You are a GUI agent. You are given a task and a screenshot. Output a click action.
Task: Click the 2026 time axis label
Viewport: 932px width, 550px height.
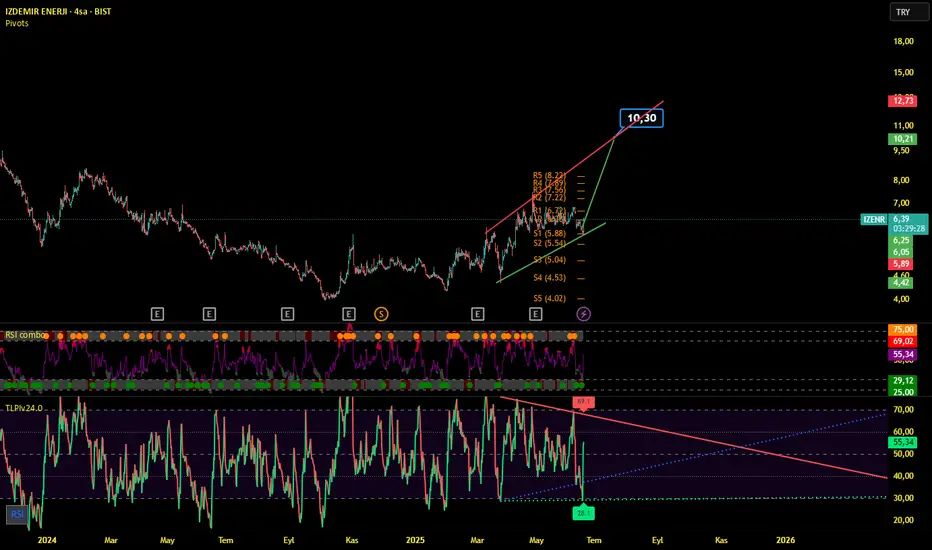pos(785,540)
